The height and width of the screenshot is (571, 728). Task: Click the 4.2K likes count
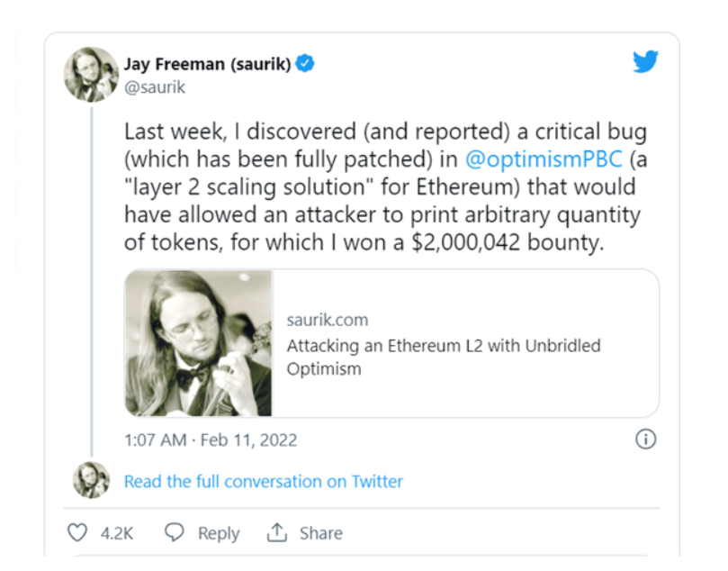coord(116,533)
